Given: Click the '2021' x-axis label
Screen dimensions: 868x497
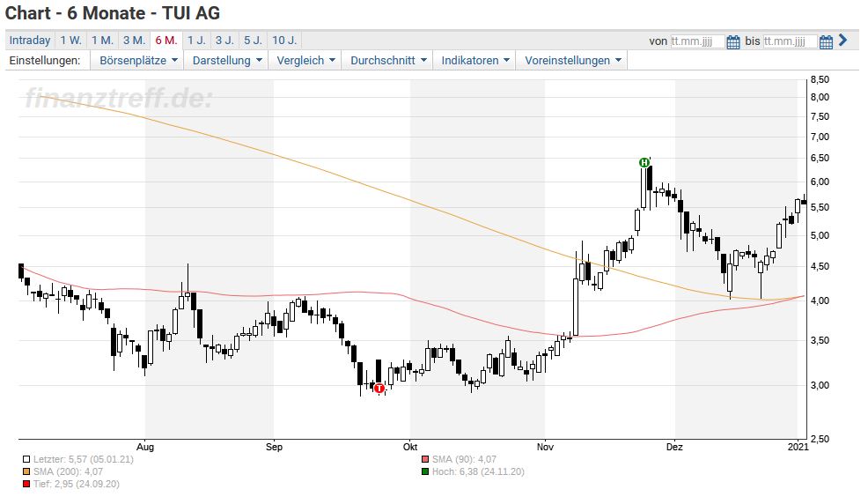Looking at the screenshot, I should pos(798,447).
